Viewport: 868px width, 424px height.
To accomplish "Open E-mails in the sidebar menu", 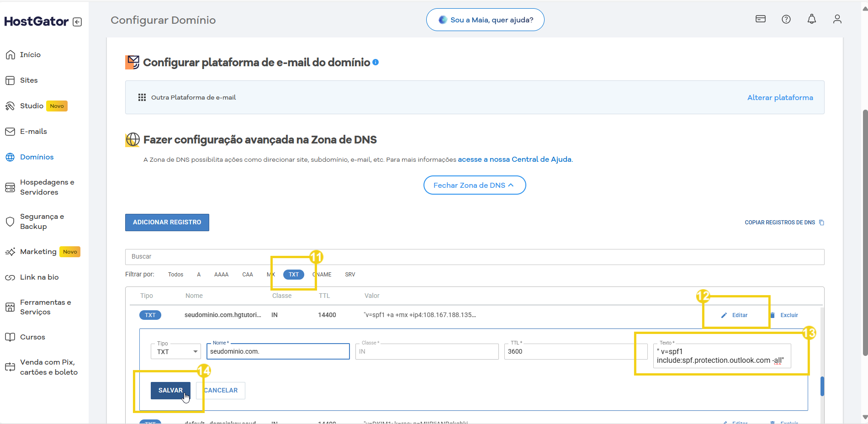I will point(33,132).
